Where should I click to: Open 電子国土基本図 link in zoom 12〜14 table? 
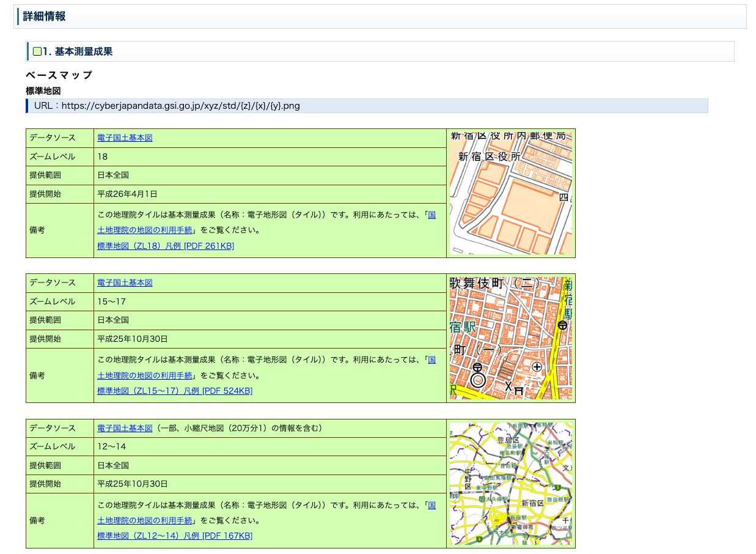click(x=125, y=428)
